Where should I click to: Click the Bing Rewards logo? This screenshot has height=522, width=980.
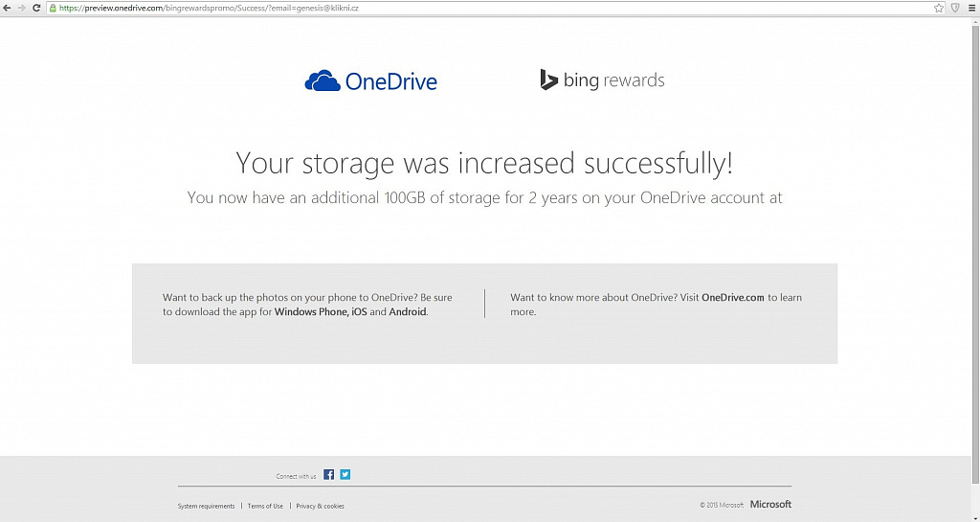(602, 80)
